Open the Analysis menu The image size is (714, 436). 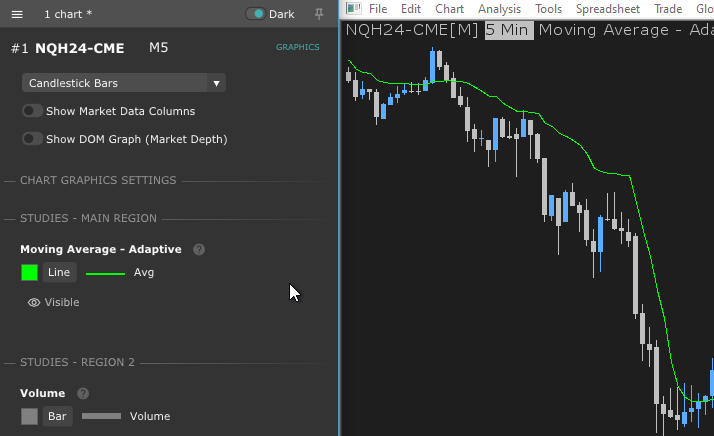pos(499,9)
